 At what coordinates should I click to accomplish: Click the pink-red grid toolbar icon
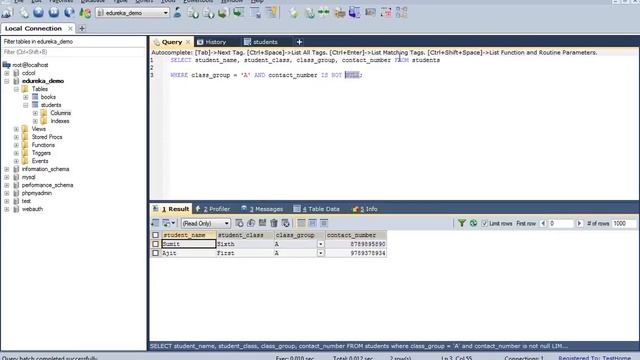[386, 13]
